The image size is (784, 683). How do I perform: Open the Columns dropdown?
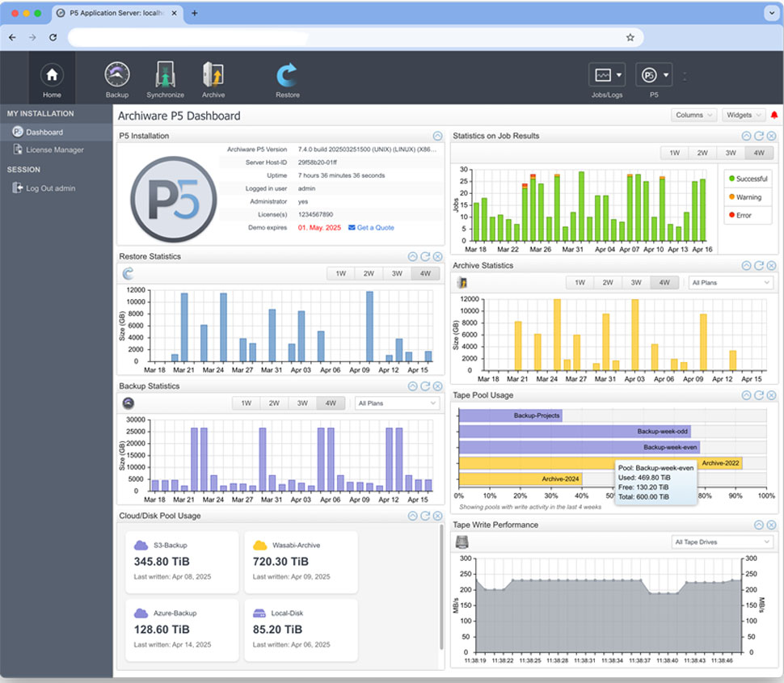tap(693, 115)
